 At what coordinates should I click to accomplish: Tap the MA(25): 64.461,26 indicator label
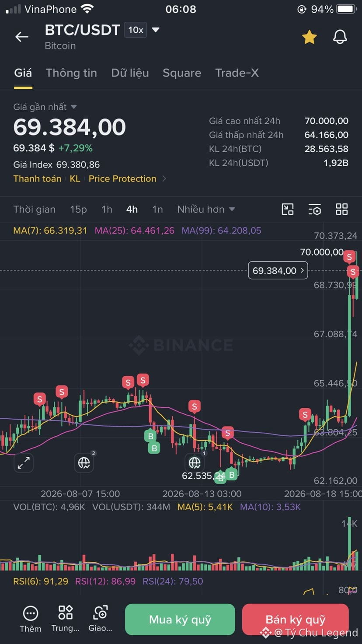[x=135, y=230]
